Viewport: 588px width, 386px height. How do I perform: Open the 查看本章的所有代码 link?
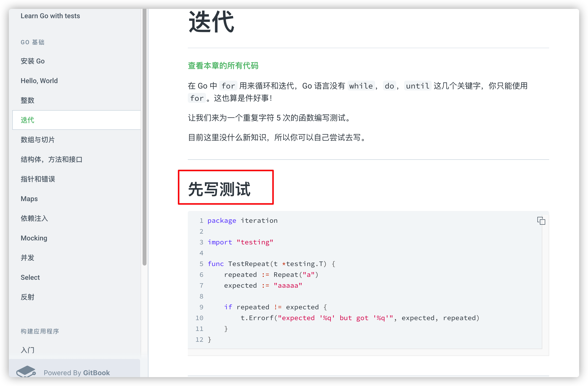pyautogui.click(x=223, y=66)
